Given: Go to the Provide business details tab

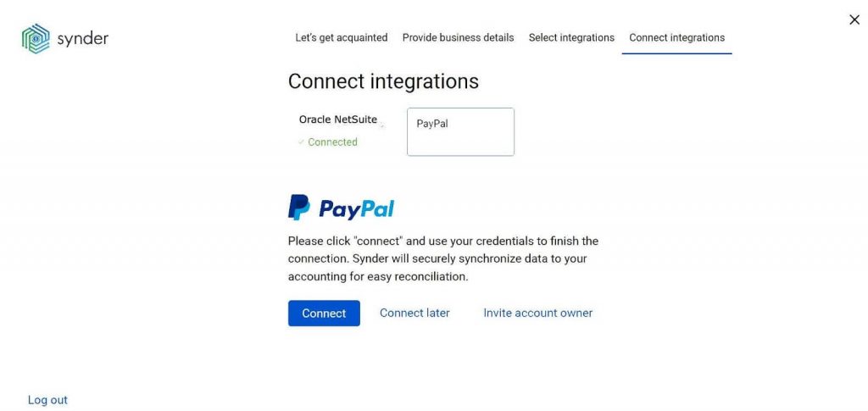Looking at the screenshot, I should tap(458, 38).
